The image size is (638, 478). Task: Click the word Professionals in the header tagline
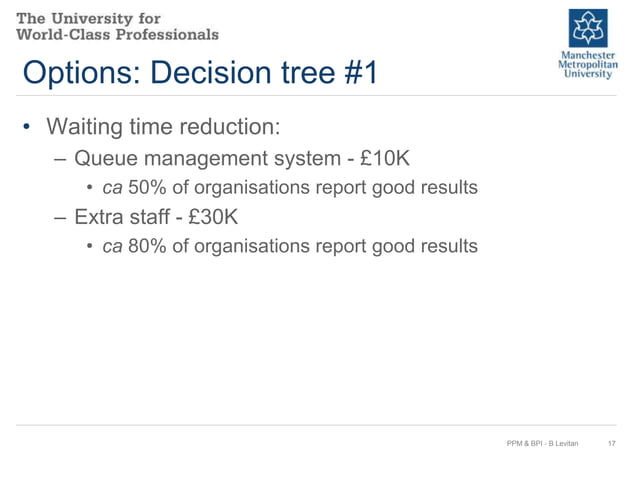(x=167, y=35)
